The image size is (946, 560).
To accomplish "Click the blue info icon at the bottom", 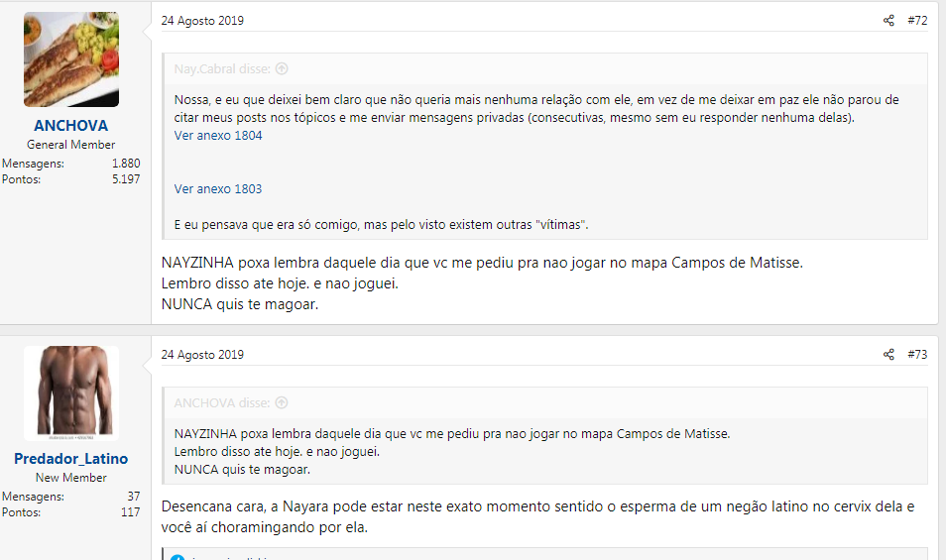I will [x=177, y=556].
